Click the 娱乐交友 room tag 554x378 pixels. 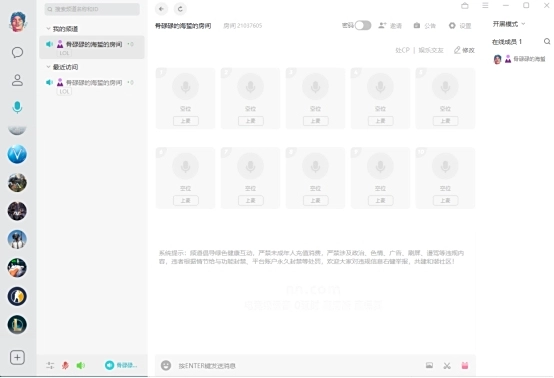[431, 50]
